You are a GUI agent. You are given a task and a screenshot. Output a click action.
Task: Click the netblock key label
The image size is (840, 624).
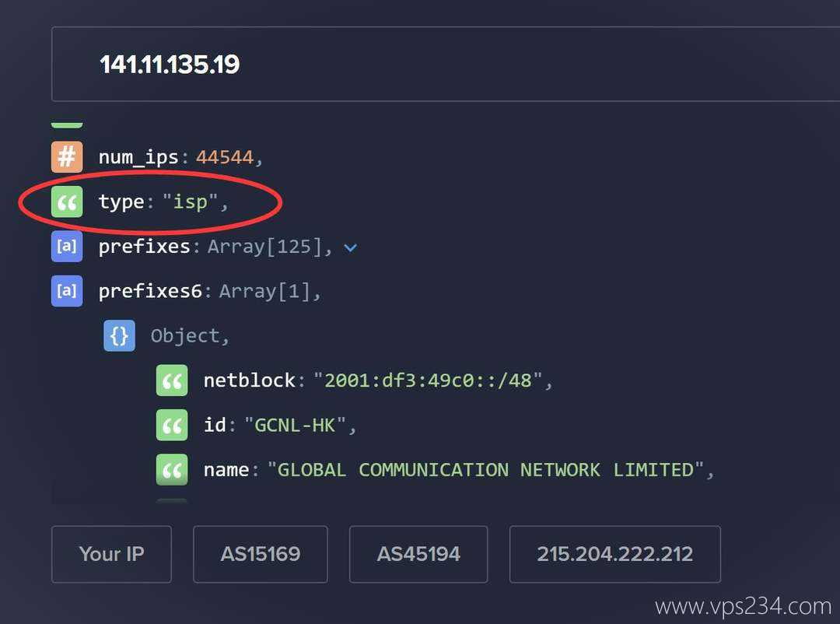point(249,380)
